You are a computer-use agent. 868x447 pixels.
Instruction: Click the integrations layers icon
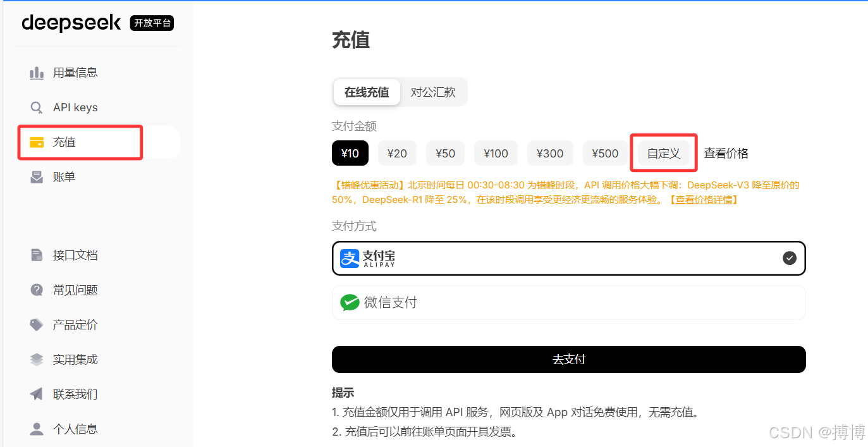coord(37,360)
